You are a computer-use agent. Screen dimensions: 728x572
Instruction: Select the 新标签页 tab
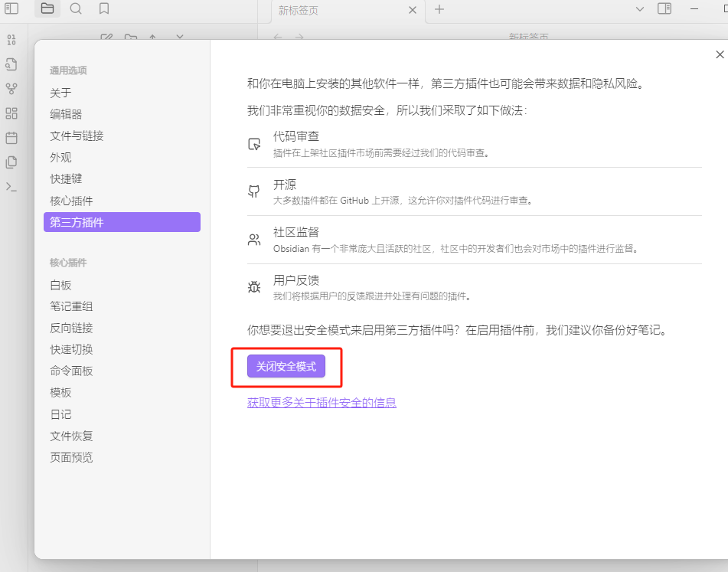pos(337,11)
